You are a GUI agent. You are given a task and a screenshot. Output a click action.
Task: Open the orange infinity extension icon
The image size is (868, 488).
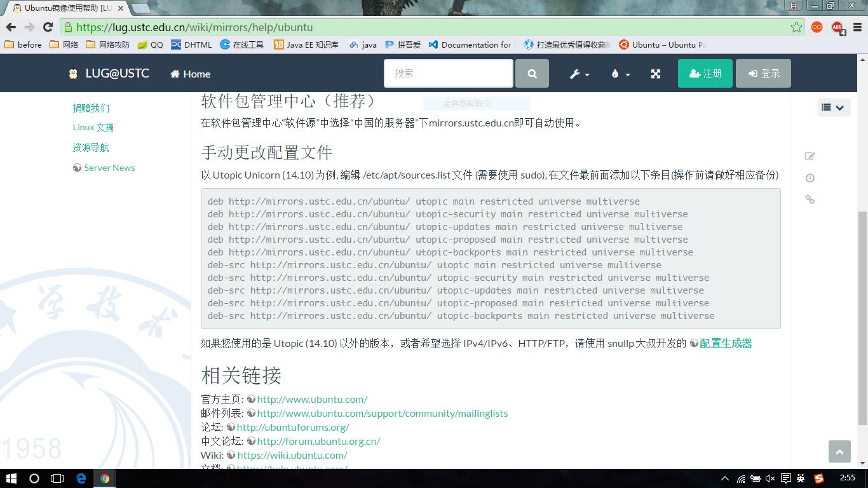(x=817, y=27)
